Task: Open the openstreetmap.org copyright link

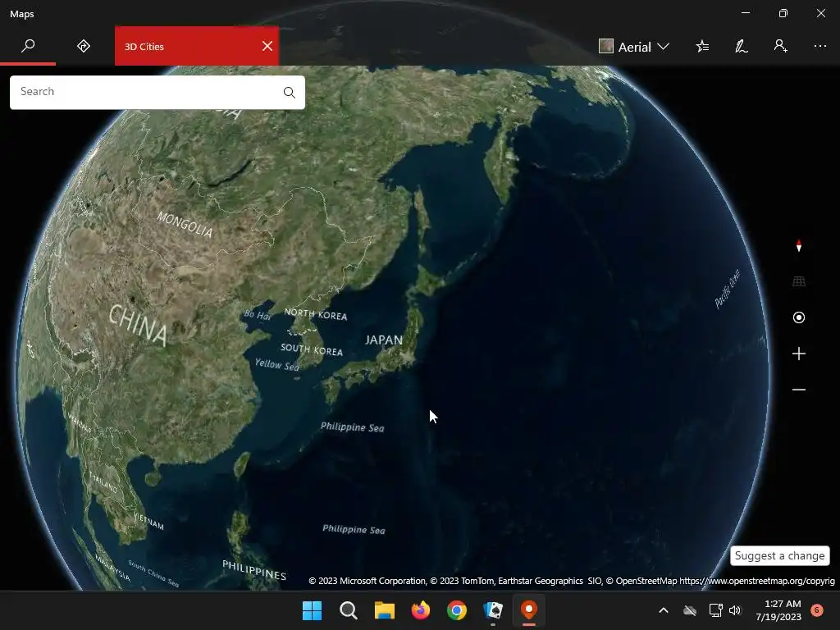Action: [757, 581]
